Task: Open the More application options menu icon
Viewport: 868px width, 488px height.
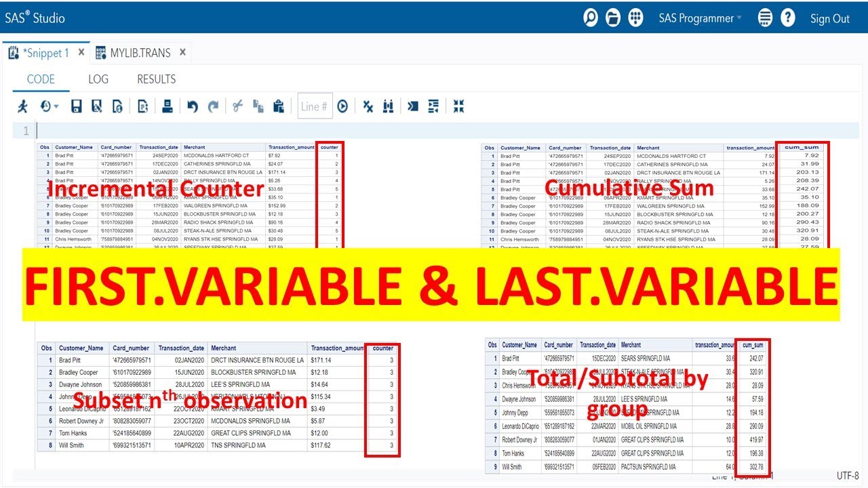Action: [x=765, y=18]
